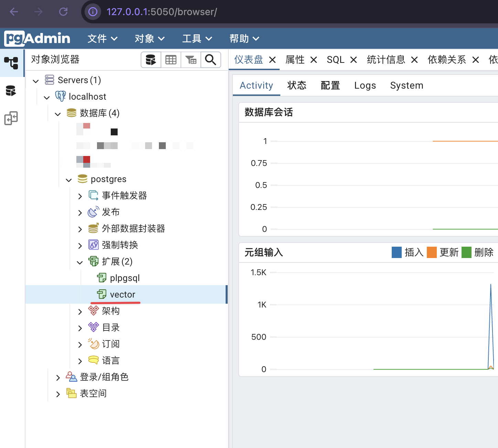Screen dimensions: 498x448
Task: Click the tablespaces folder icon
Action: coord(72,393)
